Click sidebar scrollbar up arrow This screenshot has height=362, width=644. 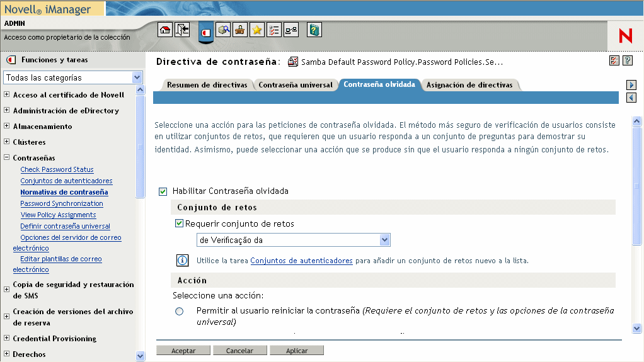140,89
